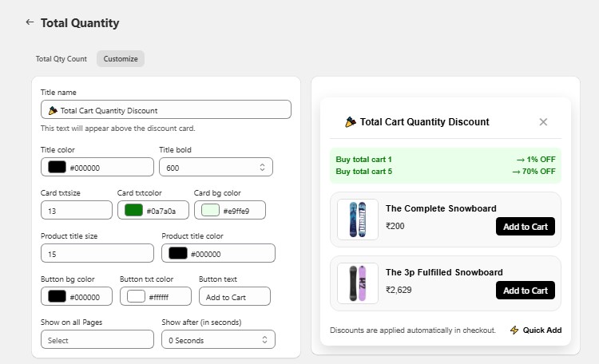
Task: Open the Card txtcolor green swatch
Action: [133, 211]
